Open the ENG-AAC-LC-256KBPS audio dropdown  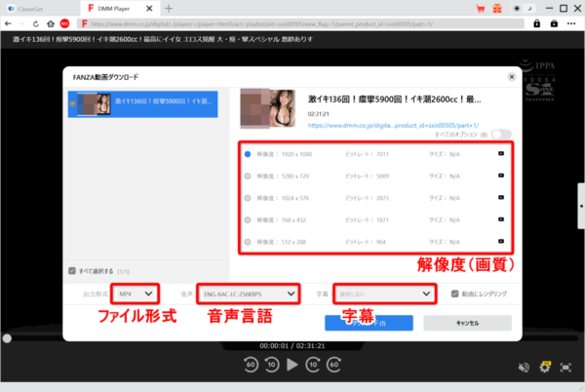click(x=249, y=294)
